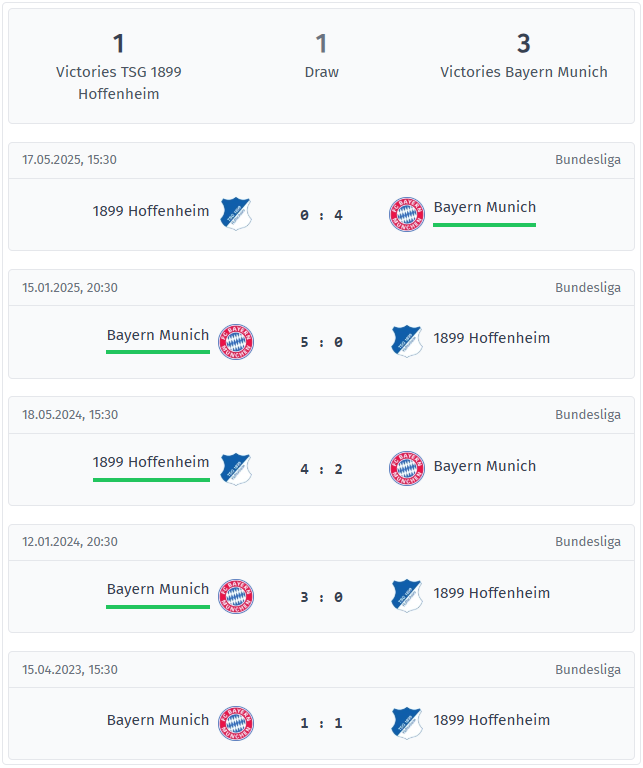Click Bayern Munich crest in 17.05.2025 match
This screenshot has height=768, width=643.
pos(406,214)
